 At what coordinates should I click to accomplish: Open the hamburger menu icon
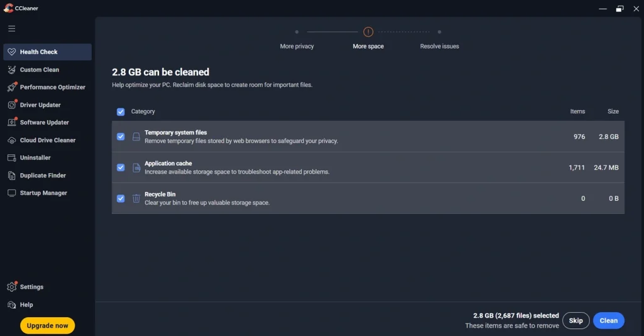11,28
